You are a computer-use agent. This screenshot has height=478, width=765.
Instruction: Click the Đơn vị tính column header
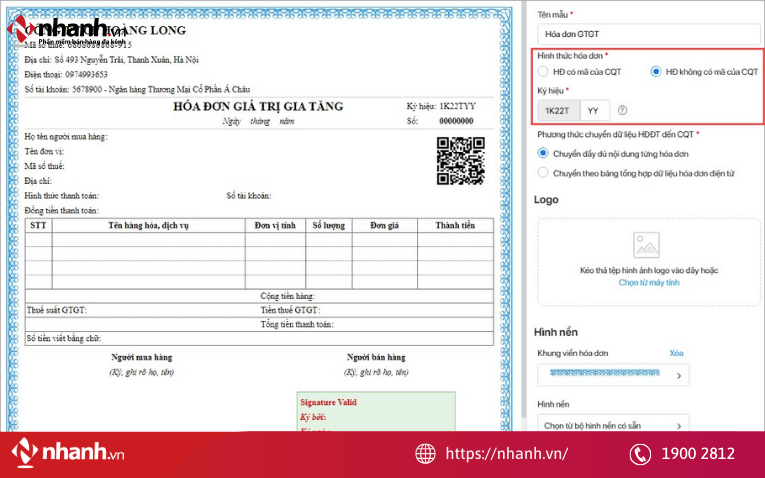[275, 225]
